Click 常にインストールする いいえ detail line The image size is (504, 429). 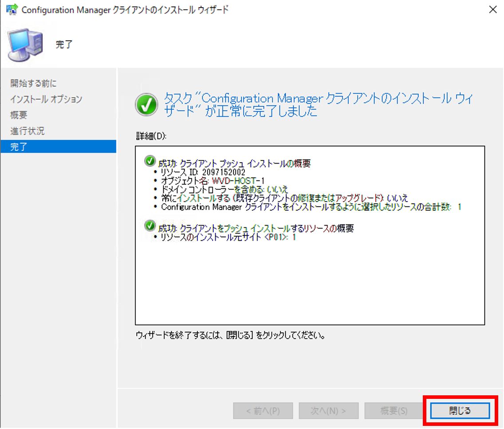pos(284,198)
